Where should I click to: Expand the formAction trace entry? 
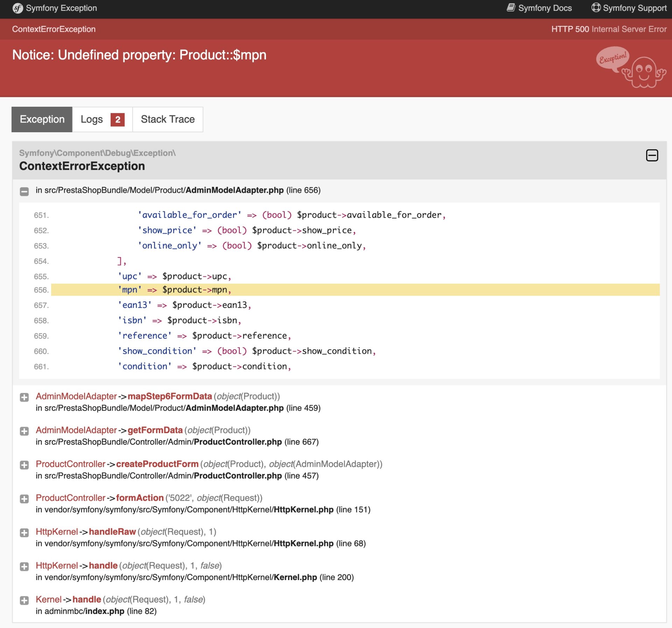(24, 499)
